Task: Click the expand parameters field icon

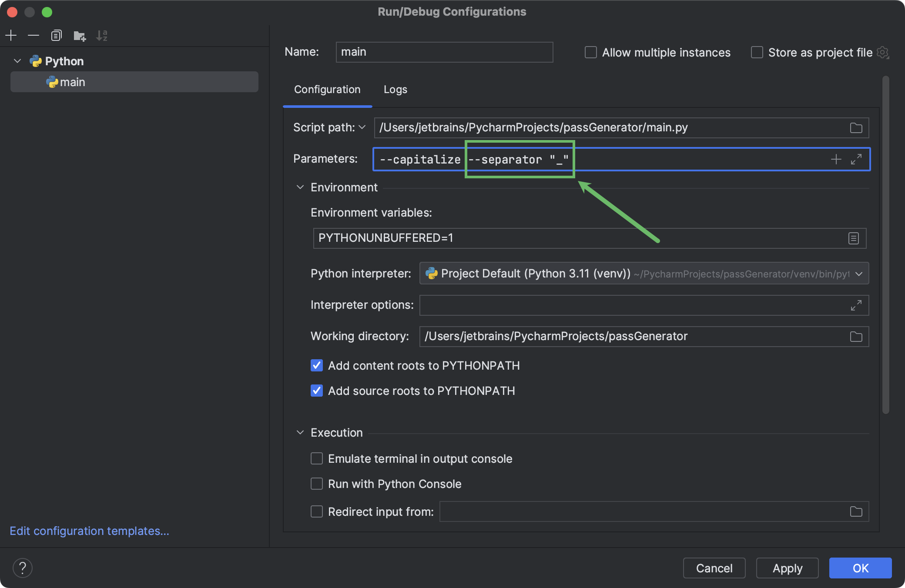Action: pyautogui.click(x=857, y=158)
